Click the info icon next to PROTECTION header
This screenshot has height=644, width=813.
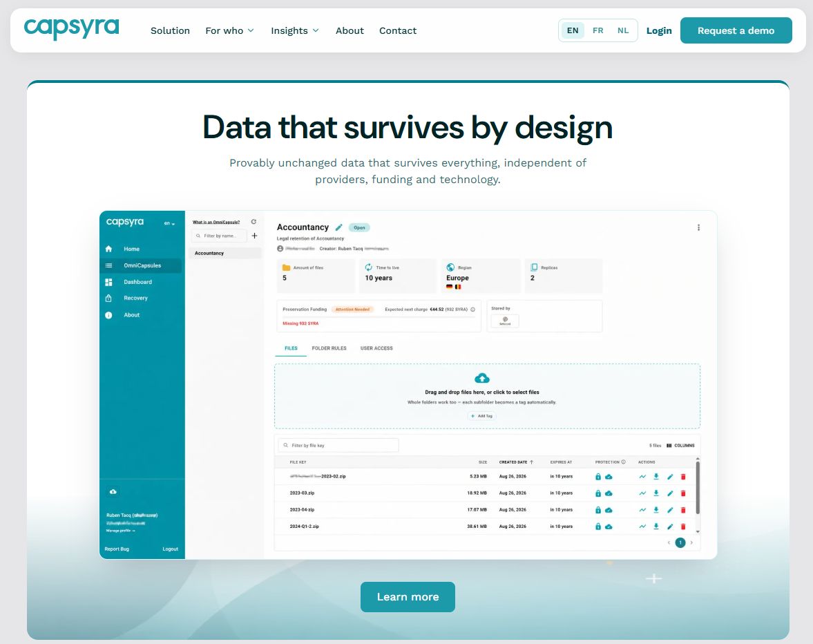tap(623, 462)
